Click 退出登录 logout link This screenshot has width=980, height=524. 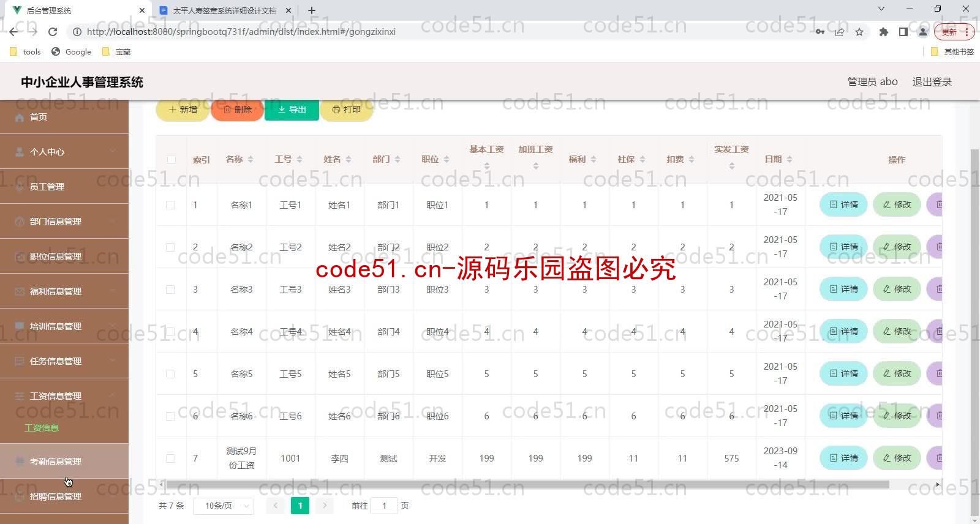tap(932, 82)
